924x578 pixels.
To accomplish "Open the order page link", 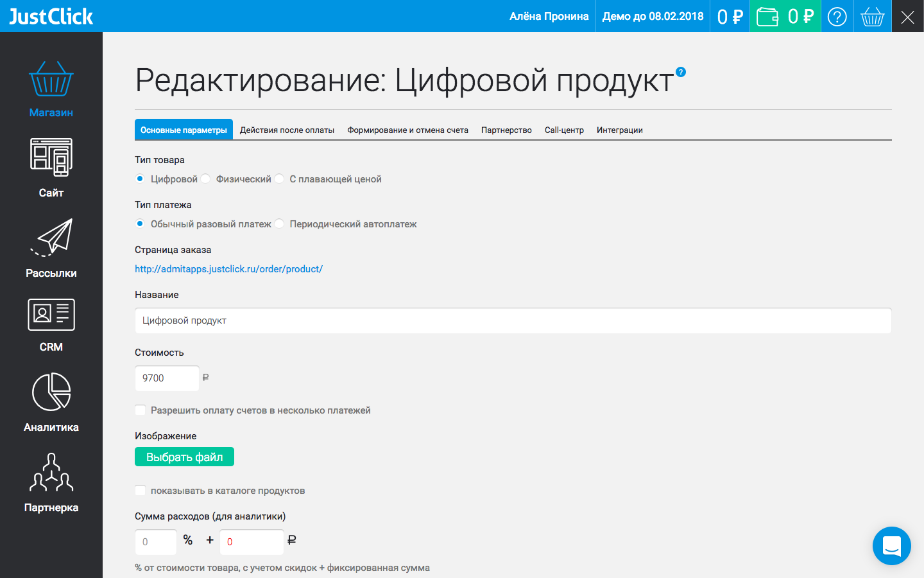I will [x=229, y=268].
